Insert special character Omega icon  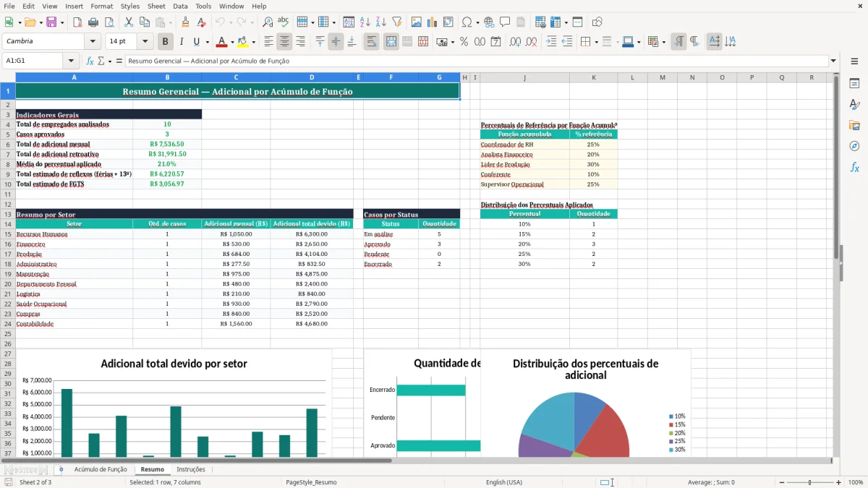(x=467, y=22)
